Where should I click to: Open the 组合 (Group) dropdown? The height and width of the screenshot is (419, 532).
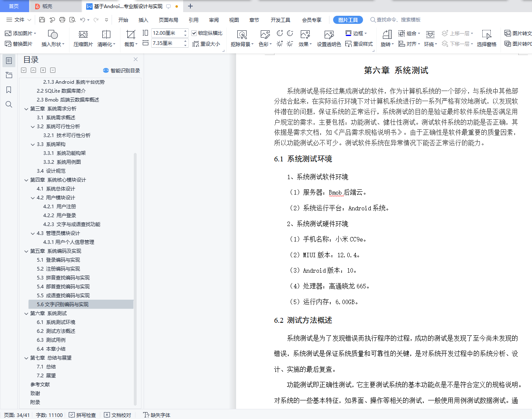(x=409, y=33)
